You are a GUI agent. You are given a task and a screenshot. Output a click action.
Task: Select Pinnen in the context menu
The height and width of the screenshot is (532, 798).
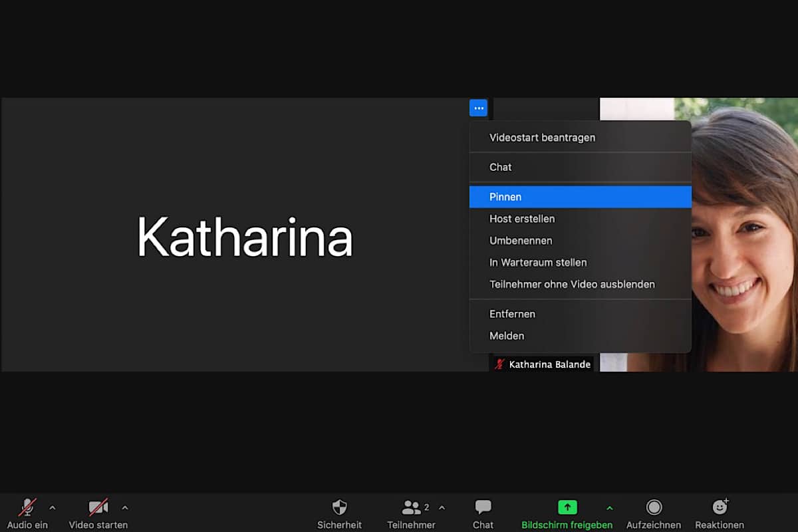(x=505, y=197)
